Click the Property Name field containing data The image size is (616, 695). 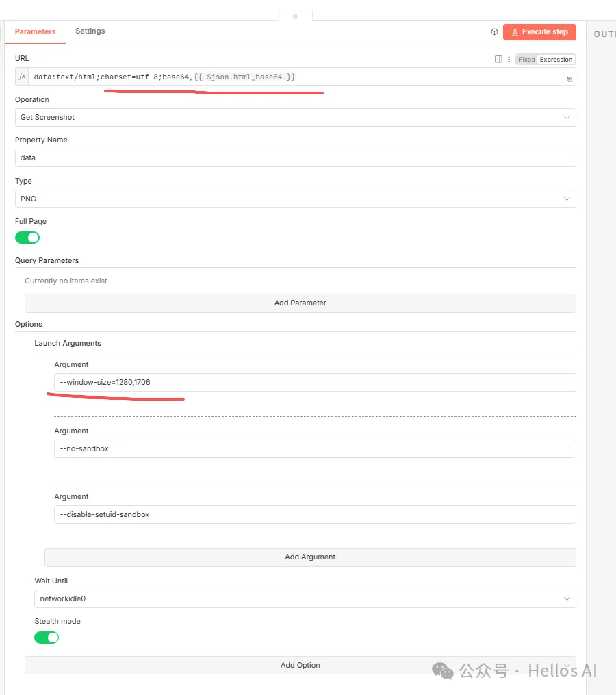coord(295,158)
